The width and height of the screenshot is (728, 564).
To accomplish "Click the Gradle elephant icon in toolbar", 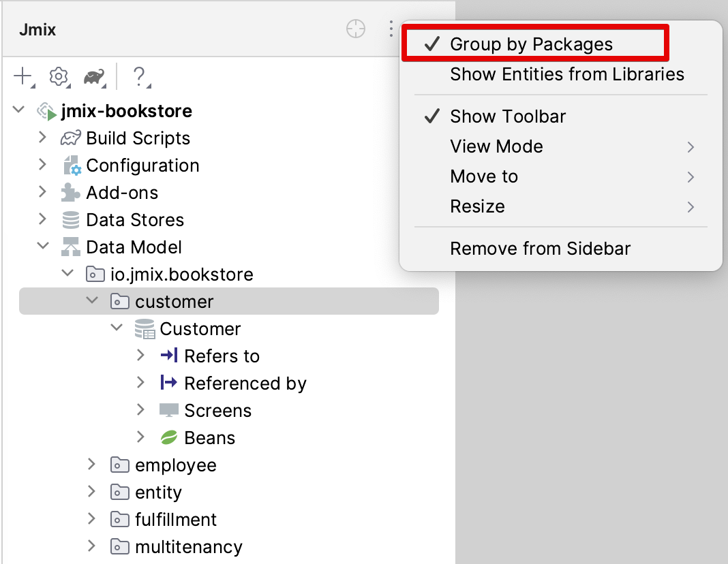I will (x=94, y=76).
